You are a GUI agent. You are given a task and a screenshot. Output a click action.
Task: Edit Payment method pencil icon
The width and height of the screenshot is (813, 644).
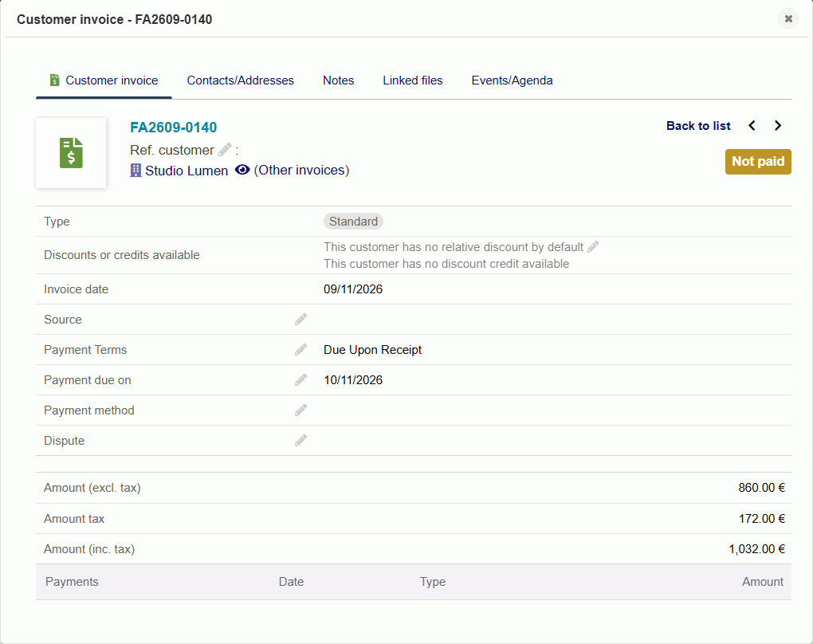(300, 410)
